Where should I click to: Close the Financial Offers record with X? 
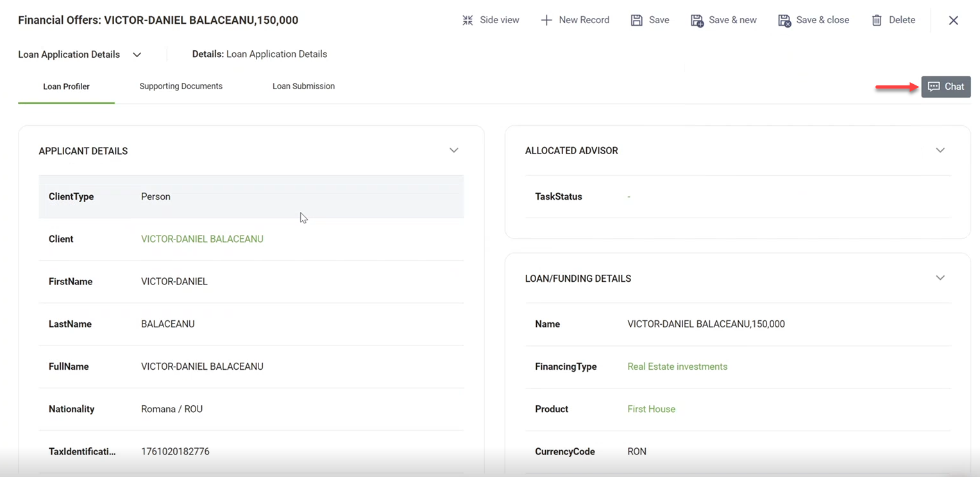pos(954,21)
